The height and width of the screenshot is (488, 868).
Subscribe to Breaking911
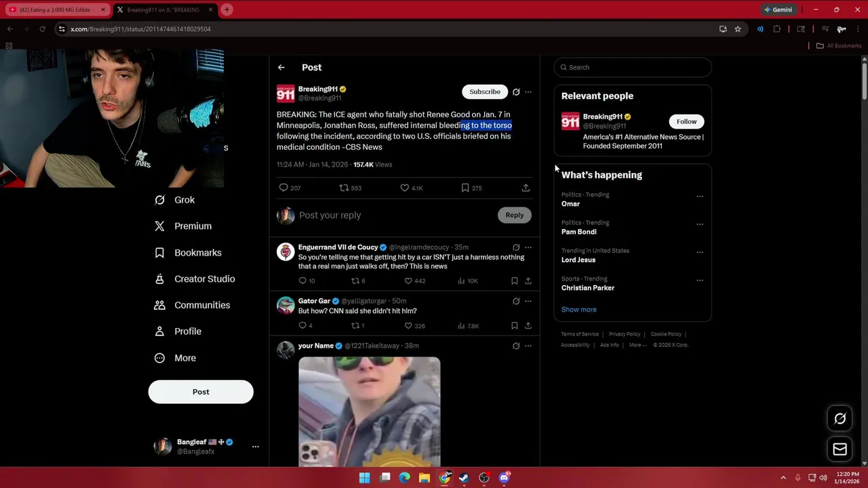[485, 91]
